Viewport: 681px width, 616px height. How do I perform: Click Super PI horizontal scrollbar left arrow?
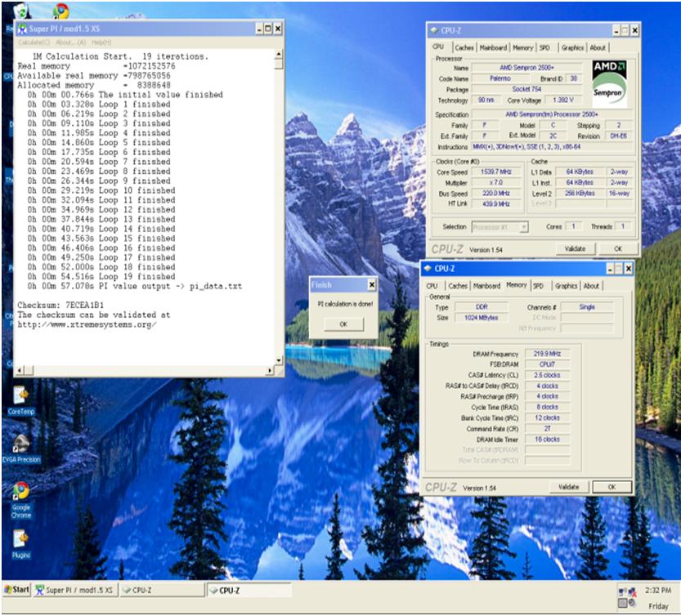pyautogui.click(x=19, y=370)
